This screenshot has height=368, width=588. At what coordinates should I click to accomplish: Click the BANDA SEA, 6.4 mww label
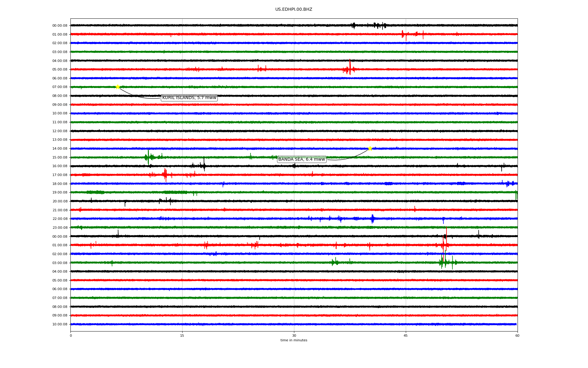click(301, 159)
